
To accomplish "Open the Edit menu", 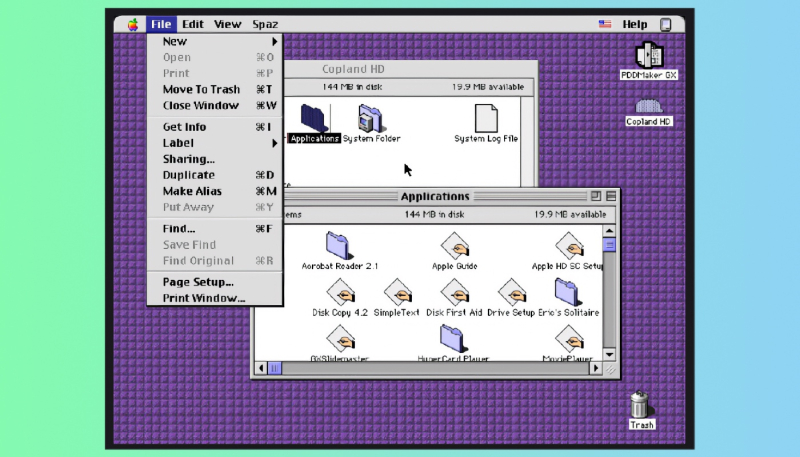I will tap(193, 24).
